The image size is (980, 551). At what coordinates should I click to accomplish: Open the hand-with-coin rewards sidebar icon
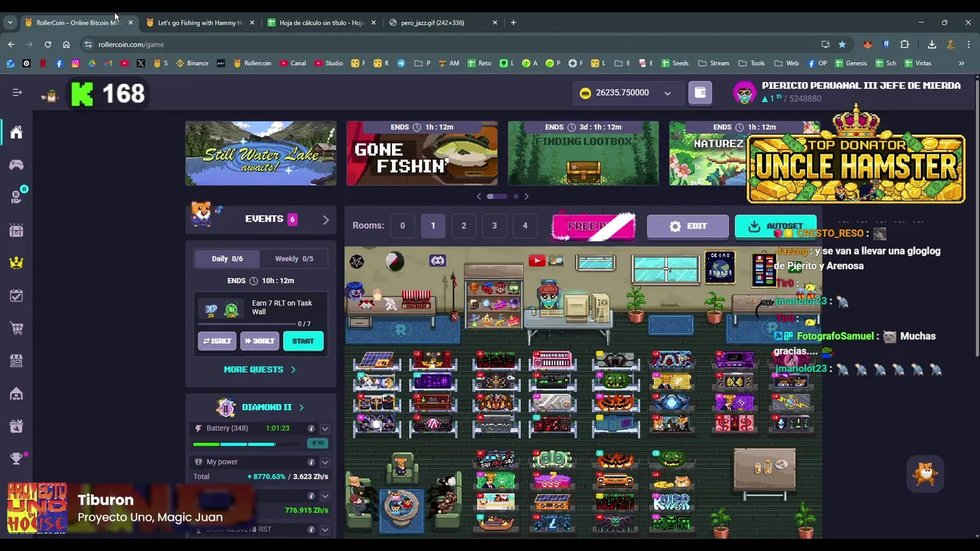click(16, 197)
